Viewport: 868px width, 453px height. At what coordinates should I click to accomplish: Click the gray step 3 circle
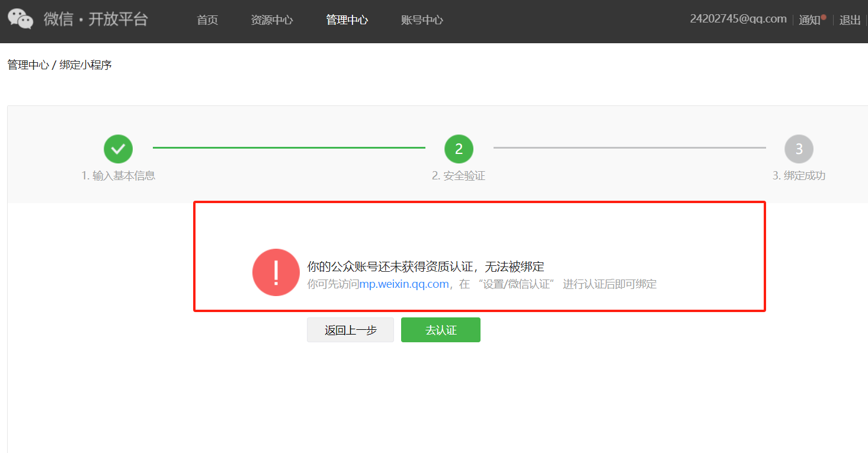coord(799,149)
